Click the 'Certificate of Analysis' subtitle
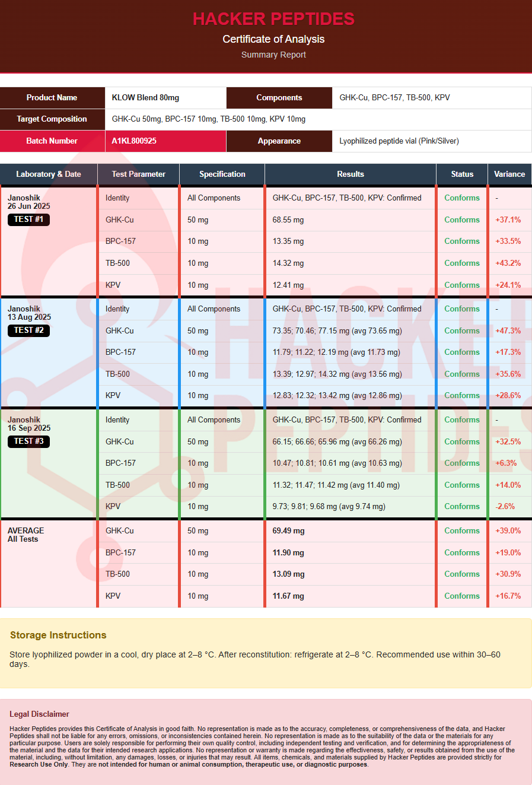This screenshot has height=785, width=532. point(273,39)
